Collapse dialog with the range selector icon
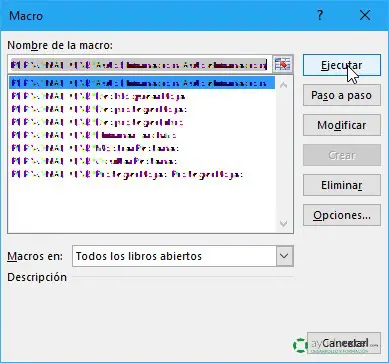Screen dimensions: 389x363 283,64
